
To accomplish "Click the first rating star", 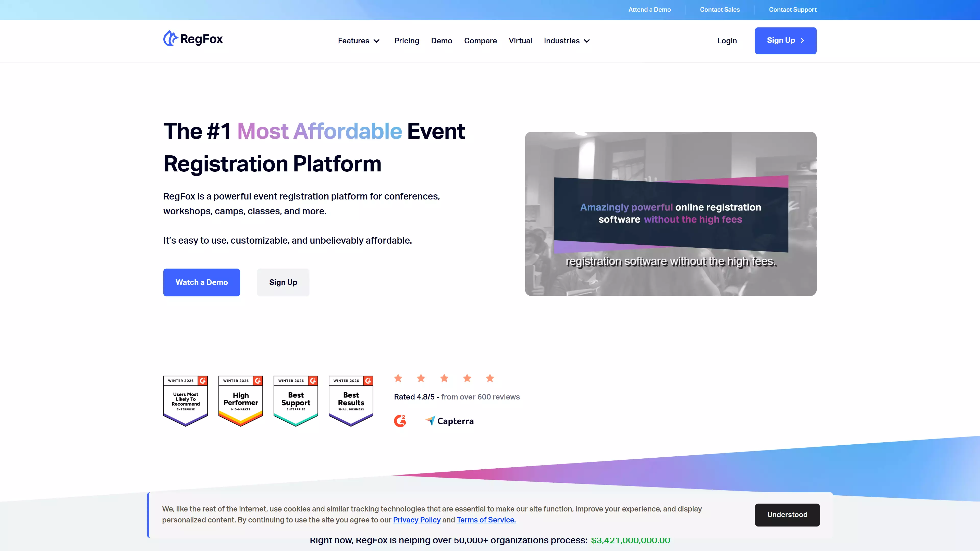I will pos(398,378).
